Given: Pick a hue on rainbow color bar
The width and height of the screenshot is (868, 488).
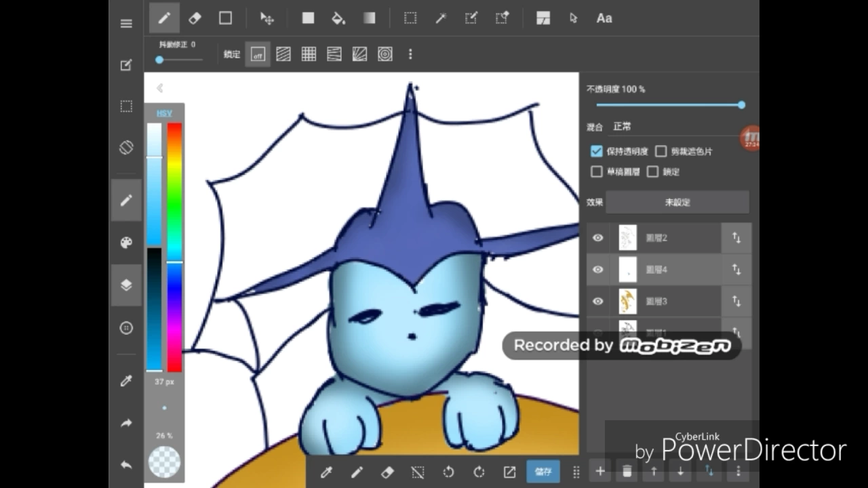Looking at the screenshot, I should click(x=174, y=247).
